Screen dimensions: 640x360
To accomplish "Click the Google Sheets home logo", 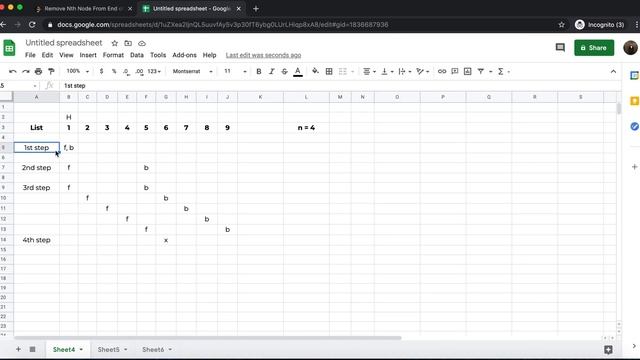I will [9, 48].
